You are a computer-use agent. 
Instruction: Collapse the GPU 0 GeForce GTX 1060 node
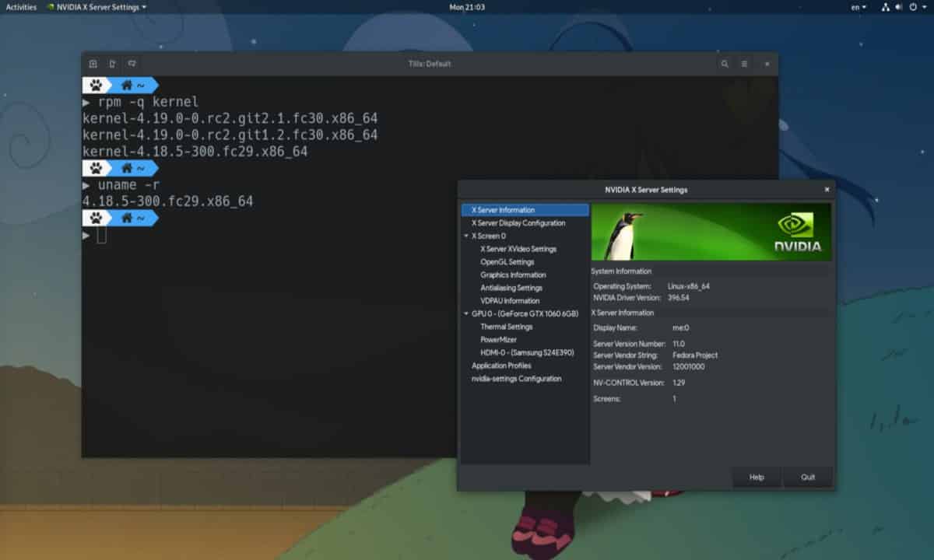point(466,313)
